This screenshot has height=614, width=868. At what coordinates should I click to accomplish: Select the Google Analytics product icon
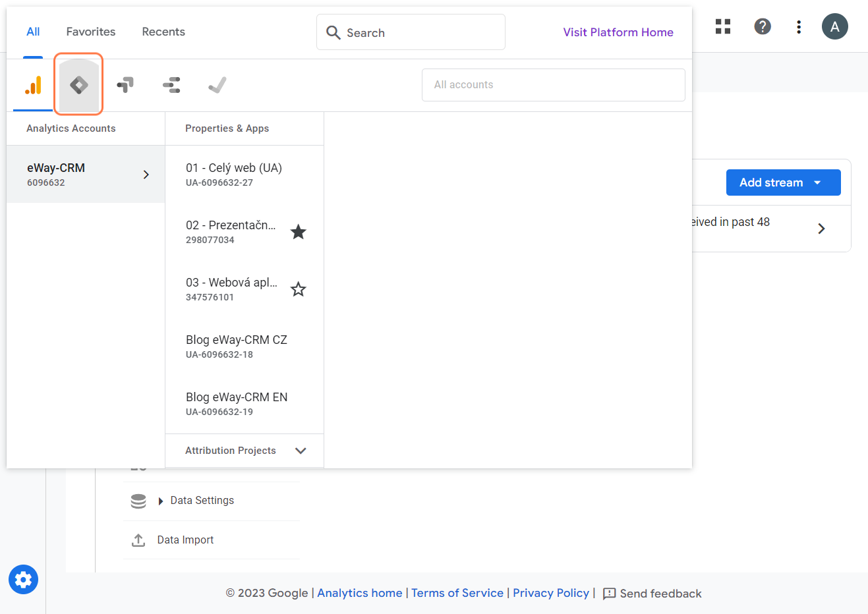click(x=33, y=85)
